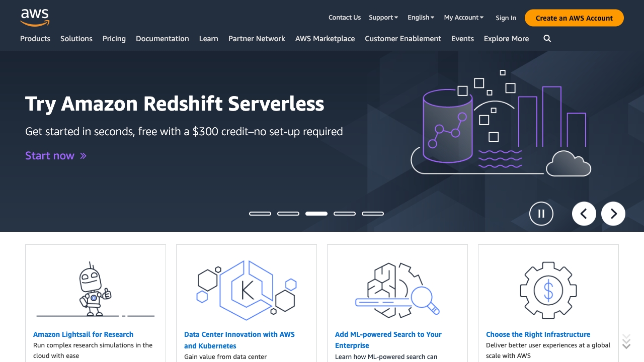Image resolution: width=644 pixels, height=362 pixels.
Task: Click 'Gain value from data center' text
Action: pyautogui.click(x=225, y=357)
